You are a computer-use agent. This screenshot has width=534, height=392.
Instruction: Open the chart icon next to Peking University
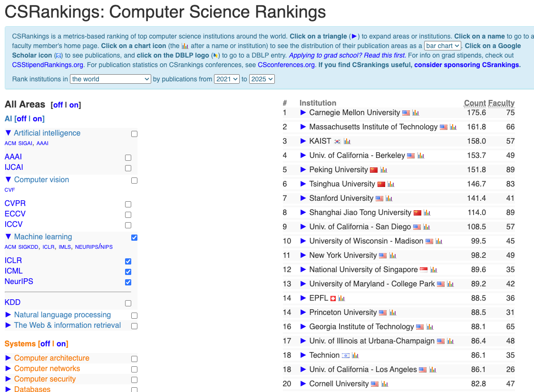click(x=384, y=170)
